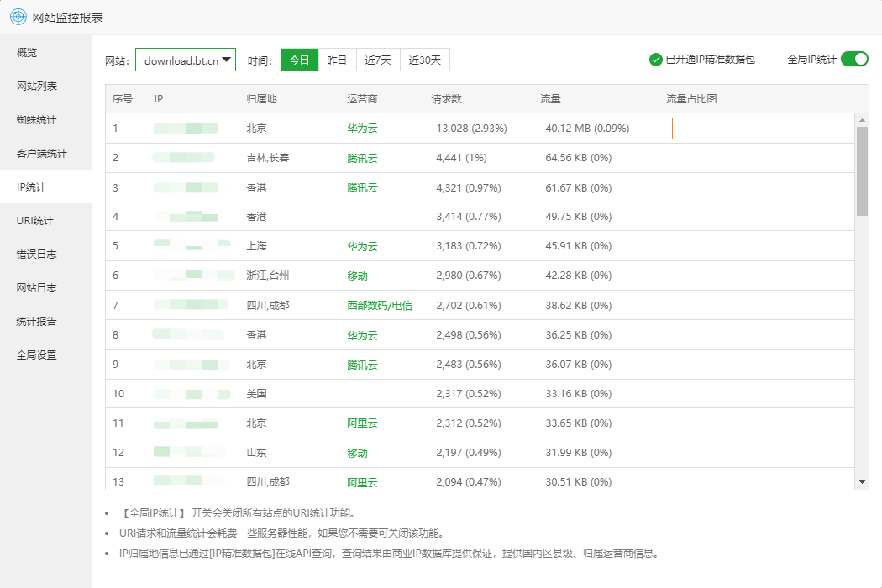Click the scrollbar down arrow in the table
Viewport: 882px width, 588px height.
862,482
